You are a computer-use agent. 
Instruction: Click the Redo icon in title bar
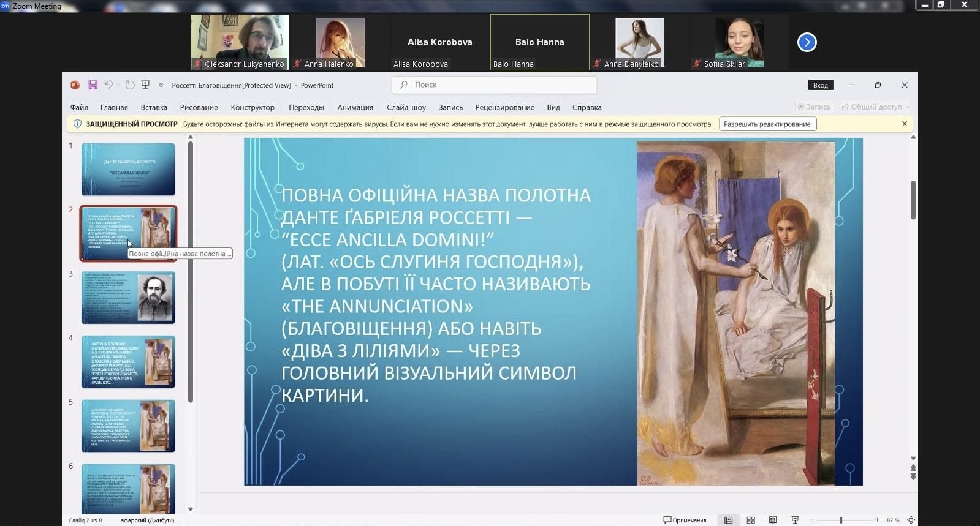point(130,85)
